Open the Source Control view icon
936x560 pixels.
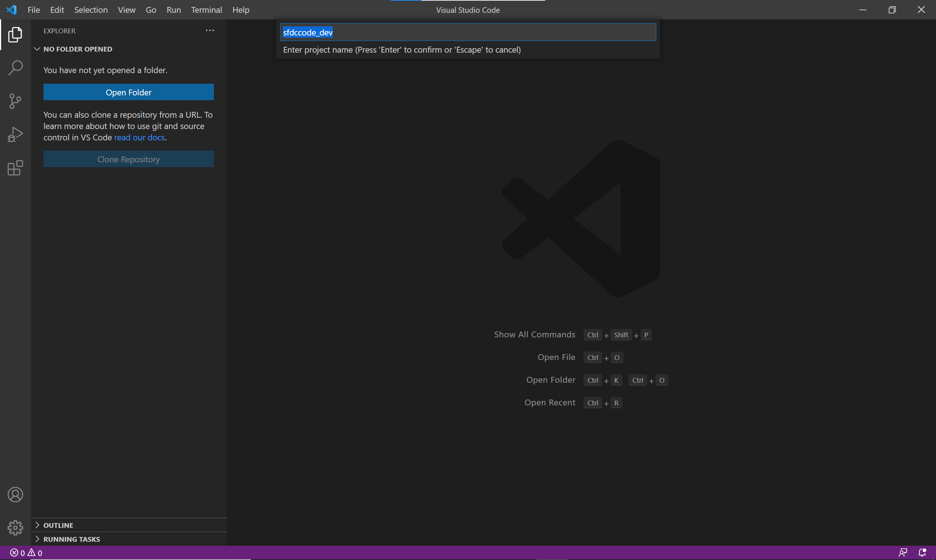[15, 101]
